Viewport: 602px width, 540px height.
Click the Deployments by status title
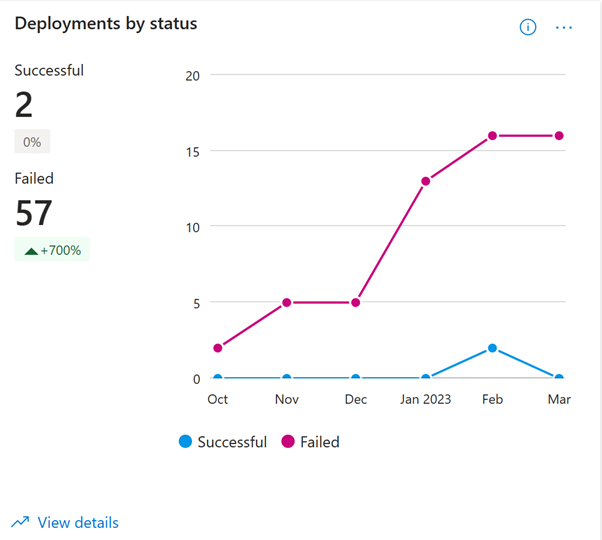click(x=106, y=24)
